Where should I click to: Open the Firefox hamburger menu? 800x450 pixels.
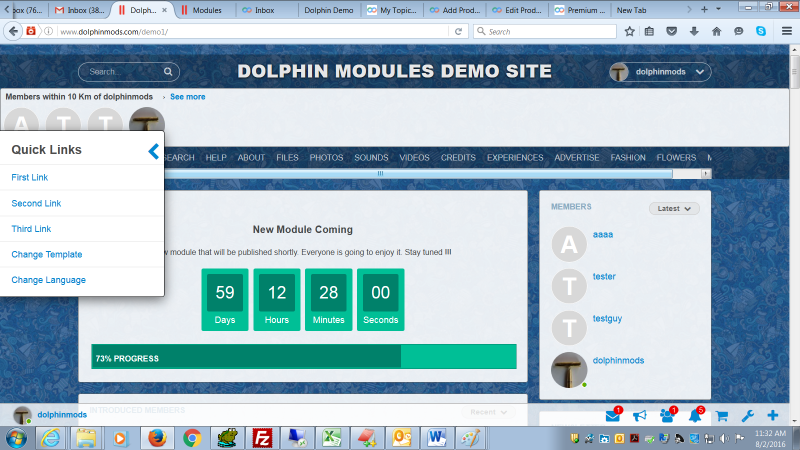coord(787,32)
